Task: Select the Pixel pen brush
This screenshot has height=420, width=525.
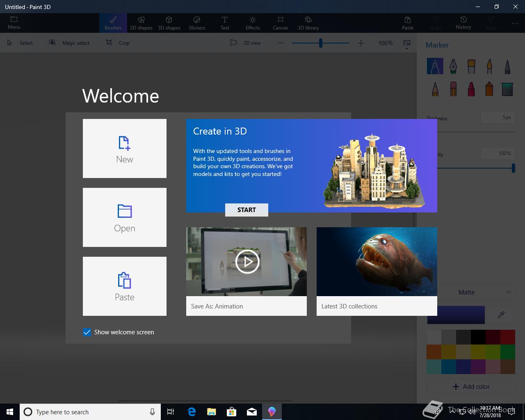Action: (x=507, y=66)
